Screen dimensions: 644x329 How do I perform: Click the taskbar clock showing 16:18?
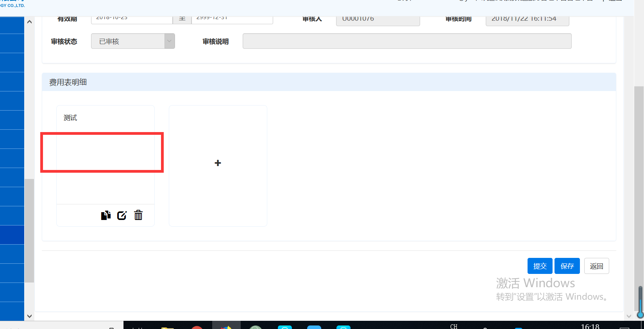coord(590,326)
